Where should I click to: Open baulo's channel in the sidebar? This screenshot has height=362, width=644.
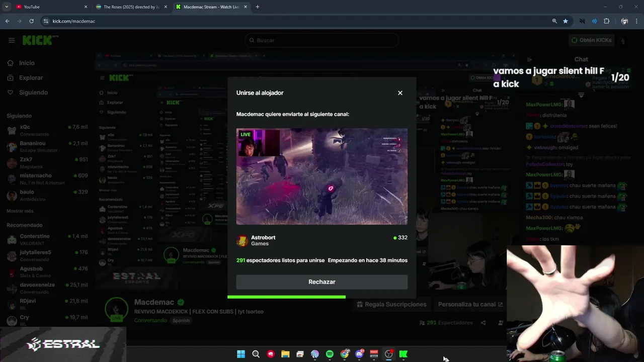47,195
